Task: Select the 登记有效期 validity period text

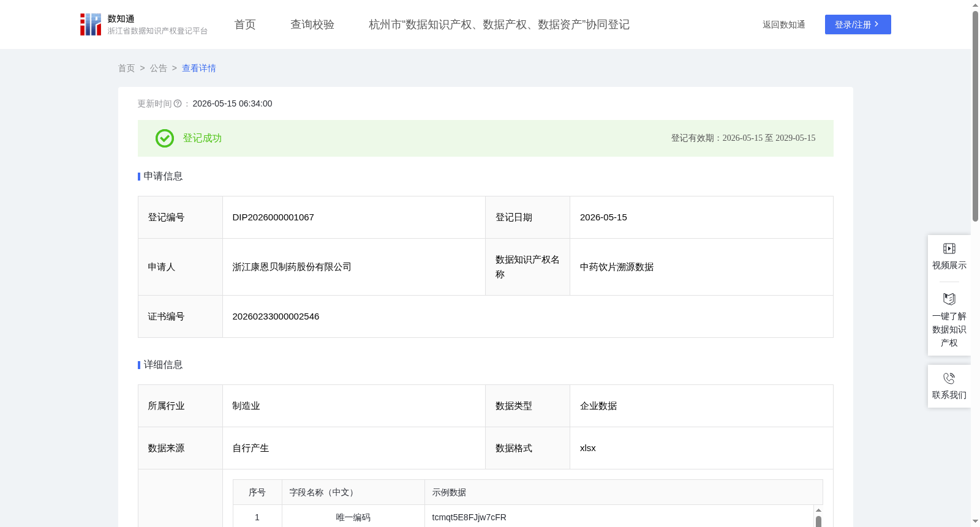Action: (x=743, y=138)
